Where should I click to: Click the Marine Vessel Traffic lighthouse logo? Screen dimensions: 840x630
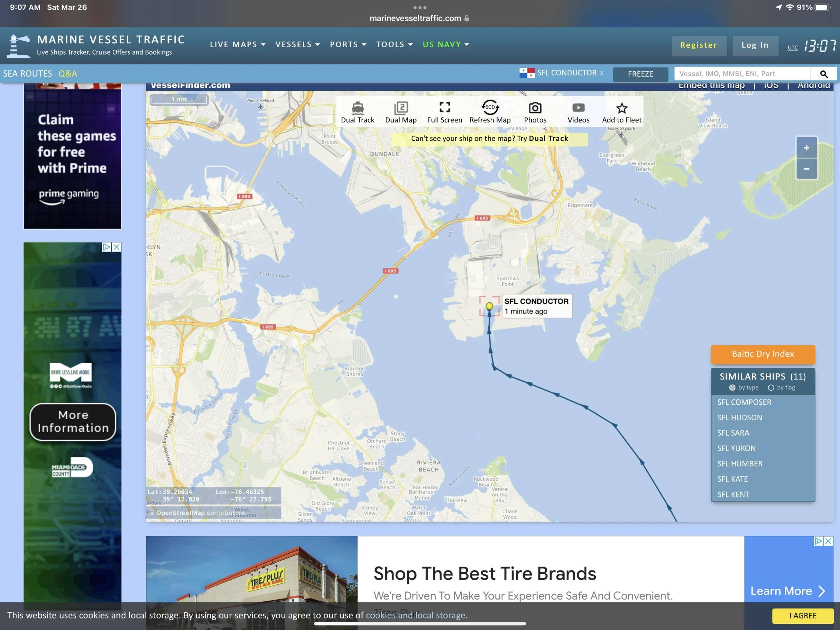click(x=19, y=46)
